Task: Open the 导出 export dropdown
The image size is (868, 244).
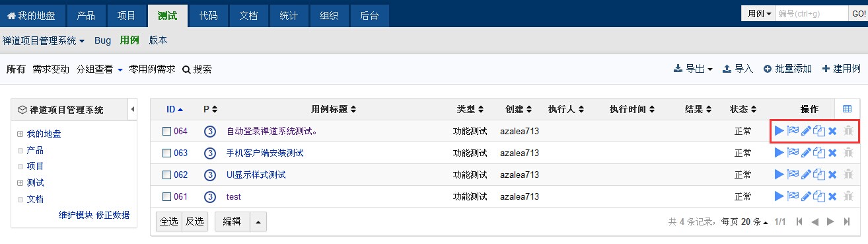Action: click(693, 69)
